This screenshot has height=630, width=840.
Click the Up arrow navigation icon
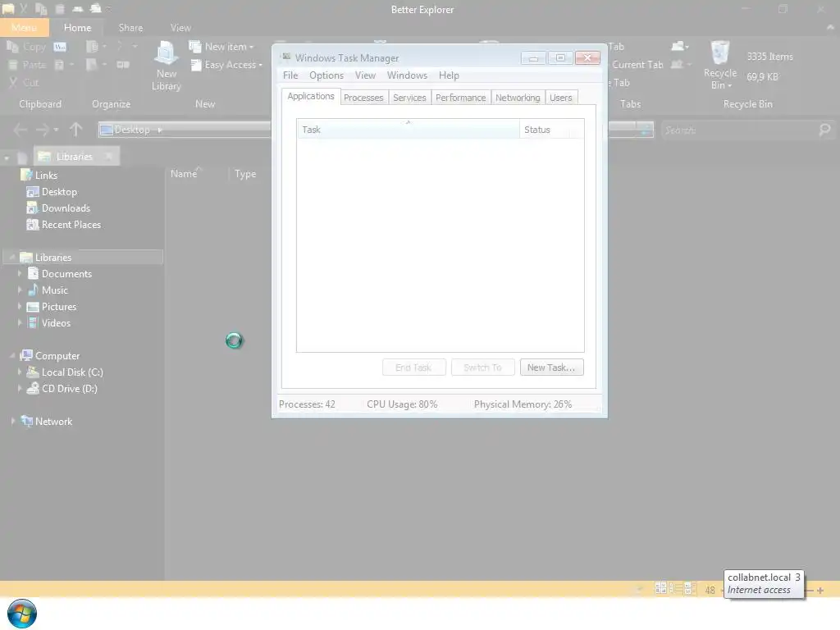[x=75, y=130]
